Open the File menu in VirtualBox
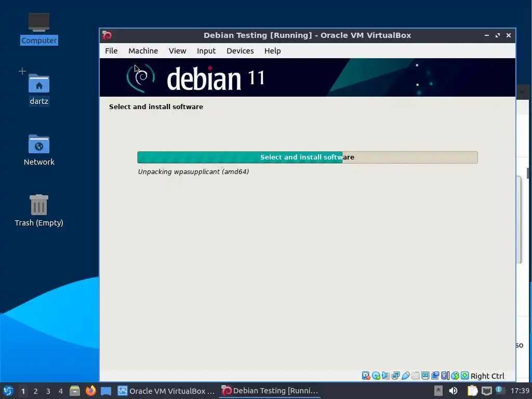Image resolution: width=532 pixels, height=399 pixels. tap(111, 51)
